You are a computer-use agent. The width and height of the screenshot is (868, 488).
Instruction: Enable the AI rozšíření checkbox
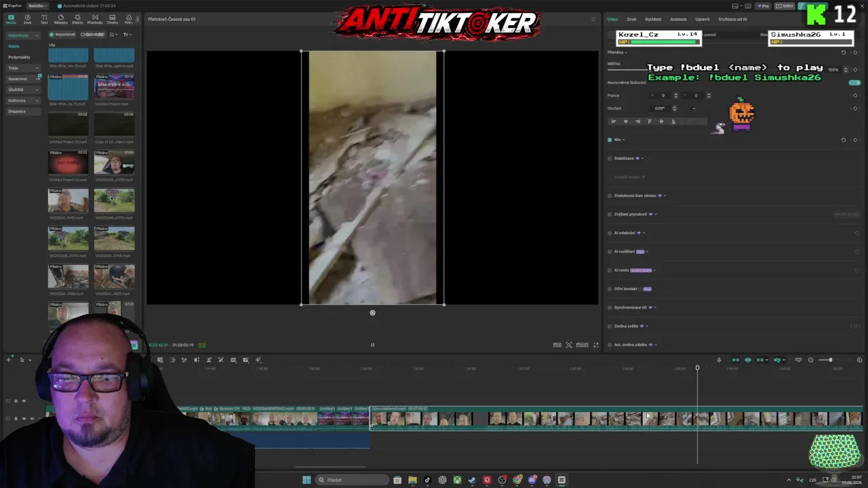610,251
